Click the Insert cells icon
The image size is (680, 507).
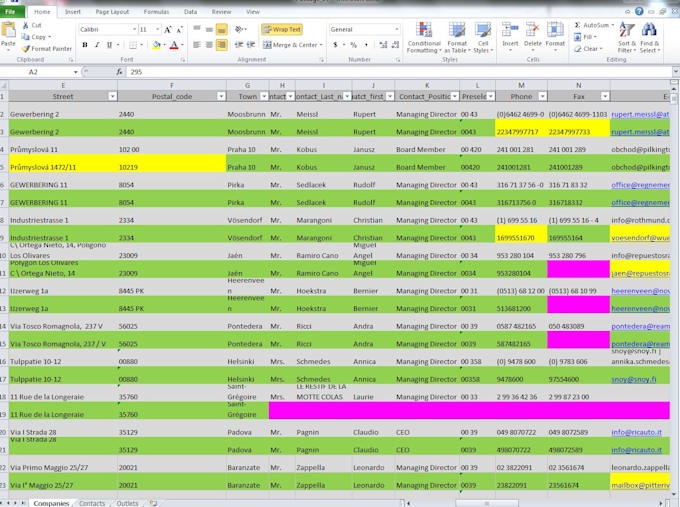click(x=510, y=30)
